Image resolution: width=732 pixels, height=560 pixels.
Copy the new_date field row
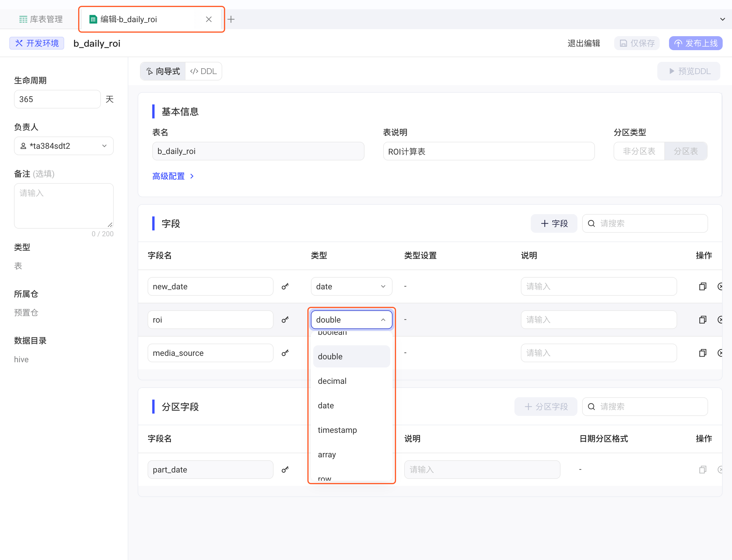coord(703,286)
